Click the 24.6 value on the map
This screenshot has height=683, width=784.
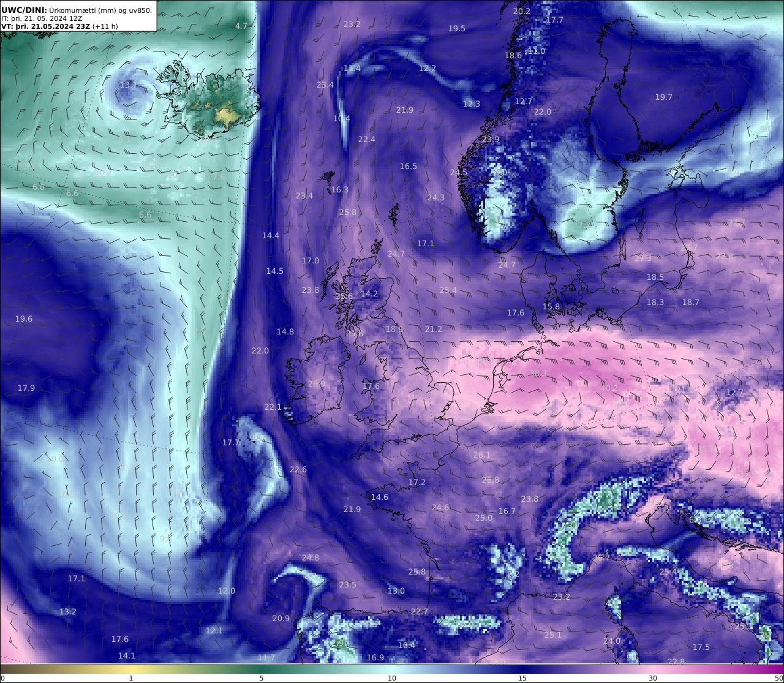[x=440, y=507]
